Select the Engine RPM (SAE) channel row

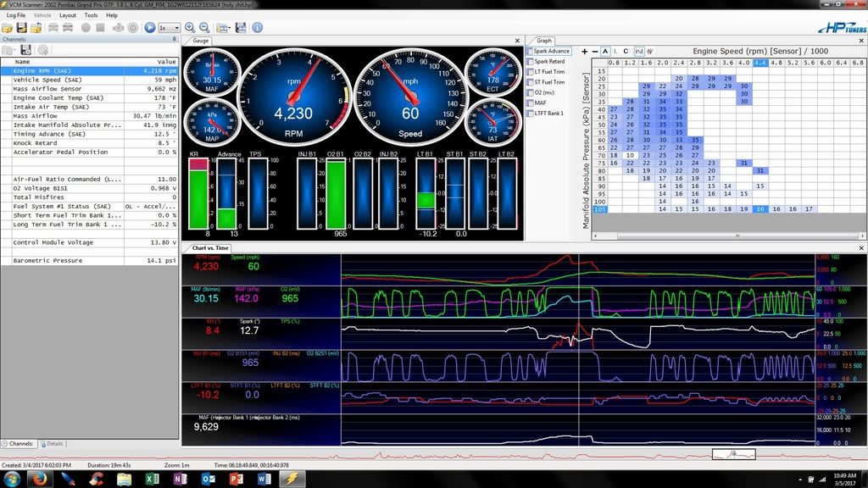coord(89,71)
